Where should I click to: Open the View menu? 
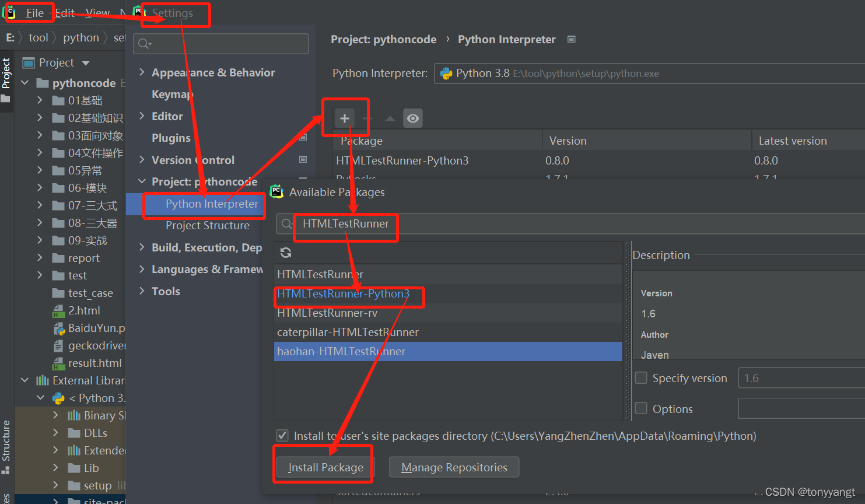tap(97, 13)
